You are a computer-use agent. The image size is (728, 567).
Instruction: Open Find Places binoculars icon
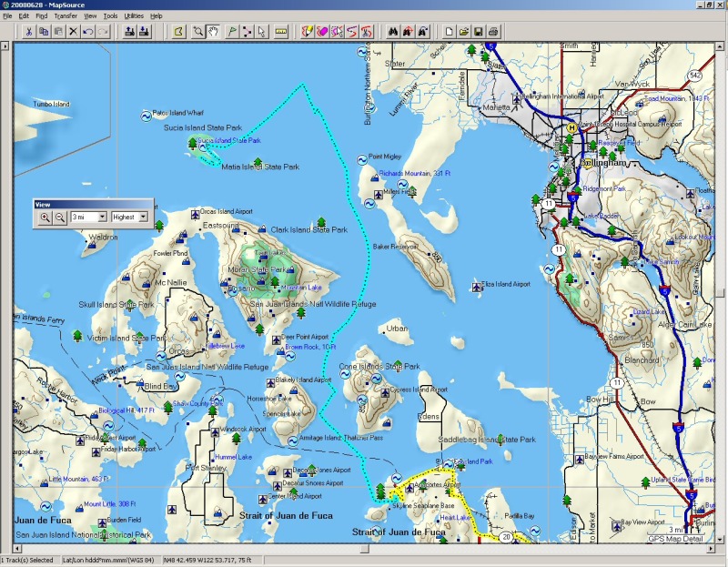click(393, 32)
